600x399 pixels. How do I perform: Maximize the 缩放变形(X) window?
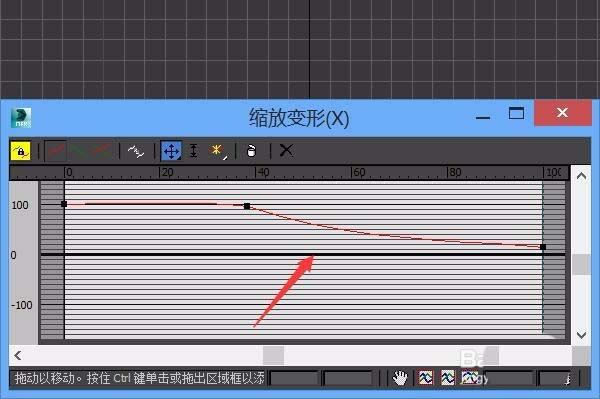(x=516, y=113)
